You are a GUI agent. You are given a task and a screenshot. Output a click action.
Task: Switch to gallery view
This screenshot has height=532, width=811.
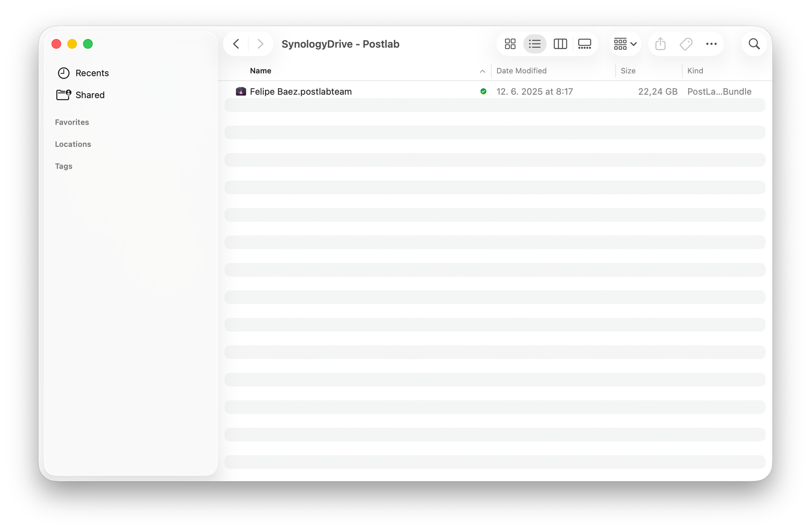tap(584, 44)
